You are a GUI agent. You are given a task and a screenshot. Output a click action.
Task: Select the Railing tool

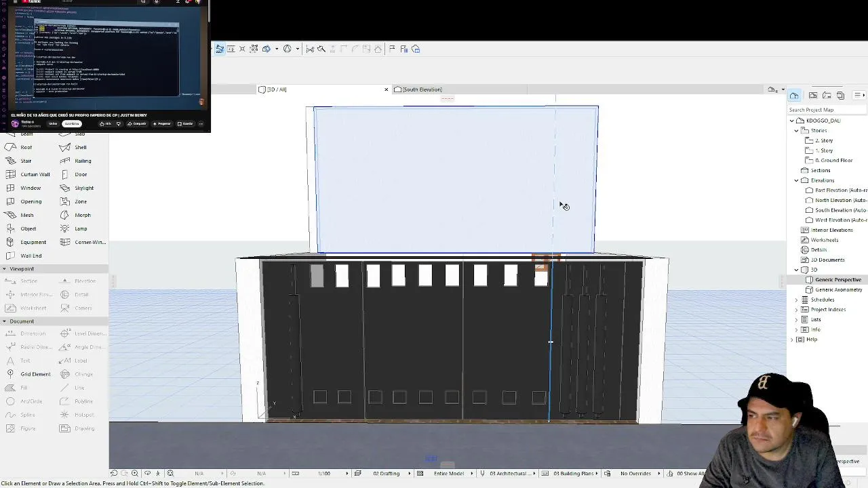click(x=75, y=161)
